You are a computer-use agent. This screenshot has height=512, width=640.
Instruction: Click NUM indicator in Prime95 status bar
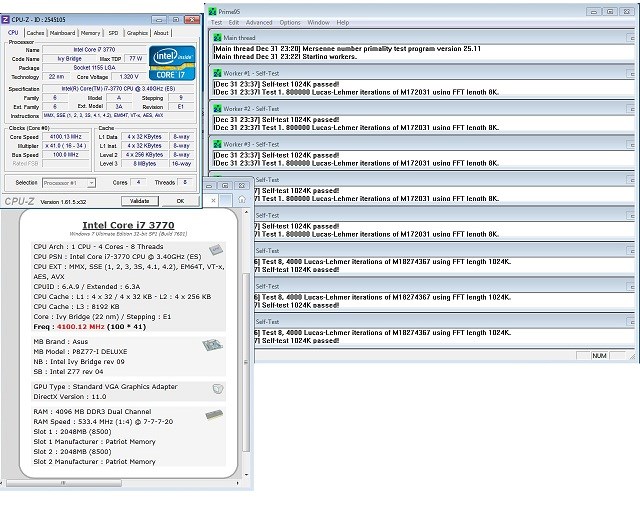click(599, 356)
